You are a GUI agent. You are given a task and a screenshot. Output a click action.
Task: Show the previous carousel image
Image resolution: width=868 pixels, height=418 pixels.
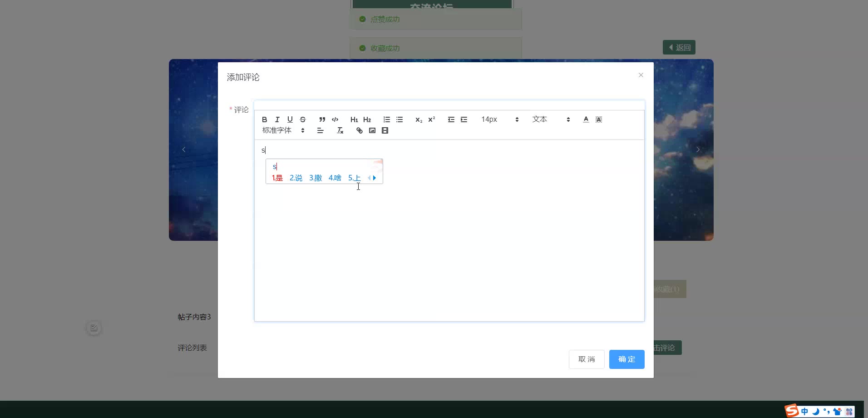click(x=184, y=149)
